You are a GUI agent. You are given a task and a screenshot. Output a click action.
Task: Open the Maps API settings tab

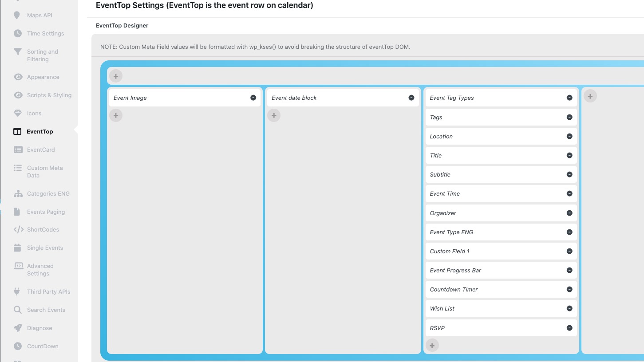[x=39, y=16]
